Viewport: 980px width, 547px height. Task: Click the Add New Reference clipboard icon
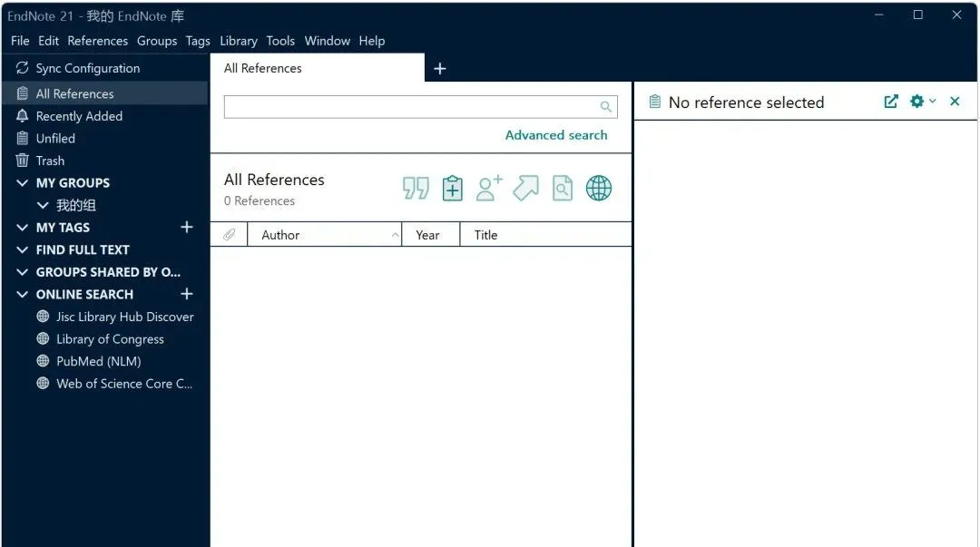(453, 188)
